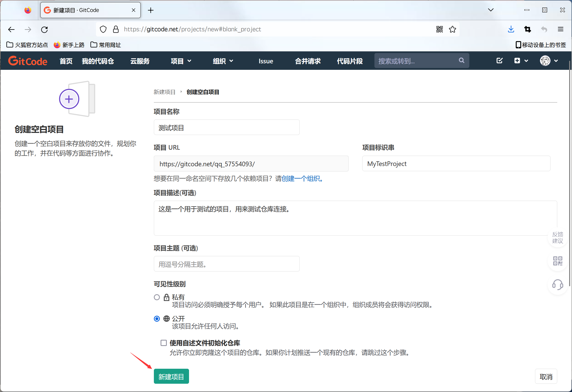The width and height of the screenshot is (572, 392).
Task: Expand the 组织 dropdown menu
Action: (223, 61)
